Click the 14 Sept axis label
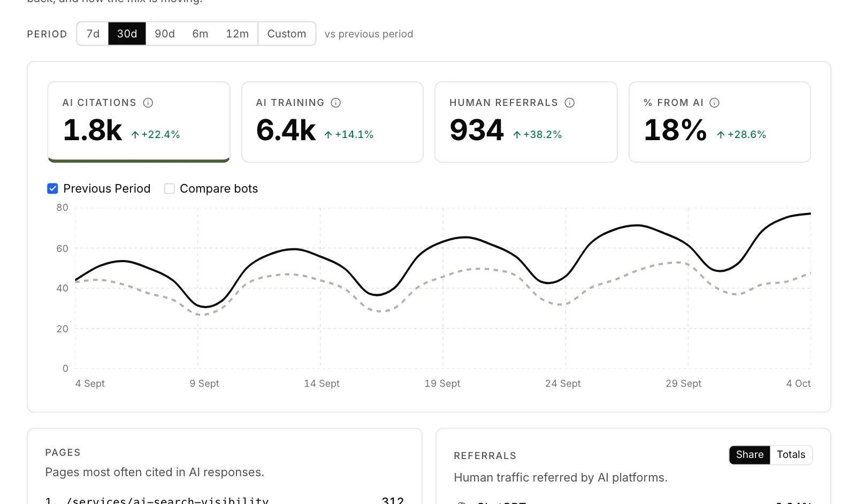The width and height of the screenshot is (856, 504). point(322,384)
